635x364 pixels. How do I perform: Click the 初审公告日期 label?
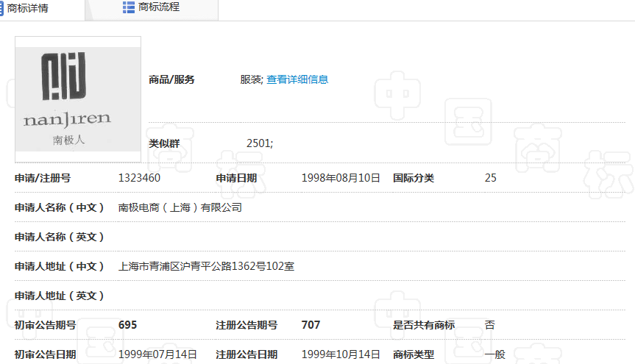coord(45,354)
